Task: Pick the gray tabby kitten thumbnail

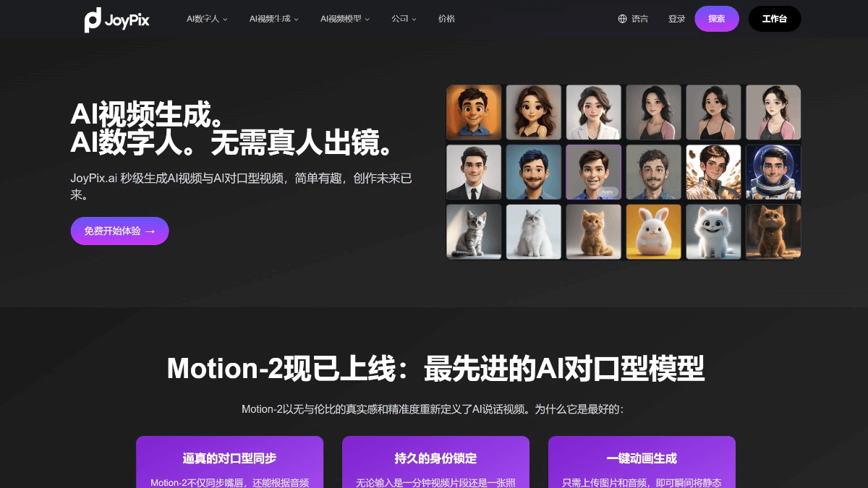Action: click(x=474, y=231)
